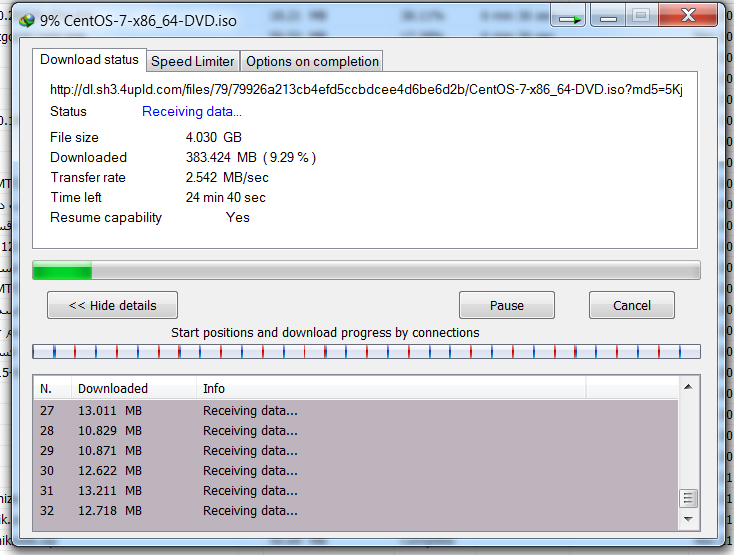Image resolution: width=734 pixels, height=555 pixels.
Task: Open the Options on completion tab
Action: [312, 61]
